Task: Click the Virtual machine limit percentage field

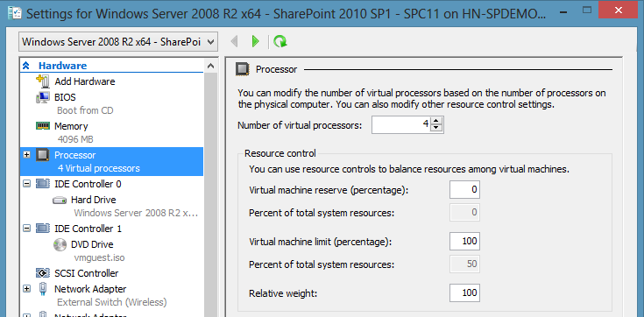Action: point(464,241)
